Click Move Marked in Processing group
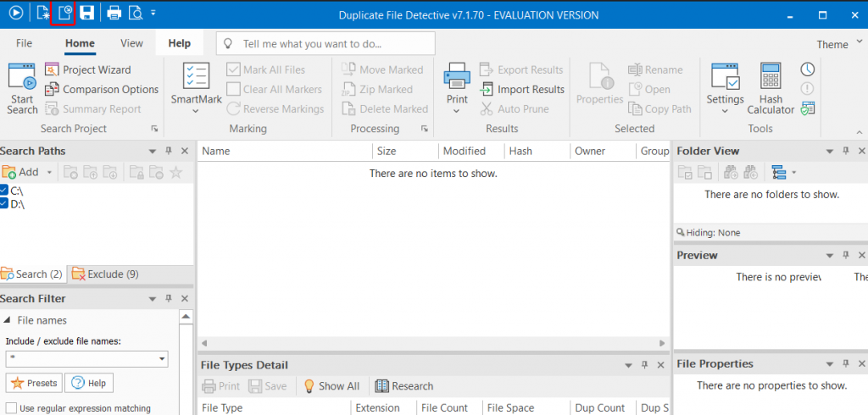This screenshot has width=868, height=415. coord(382,69)
